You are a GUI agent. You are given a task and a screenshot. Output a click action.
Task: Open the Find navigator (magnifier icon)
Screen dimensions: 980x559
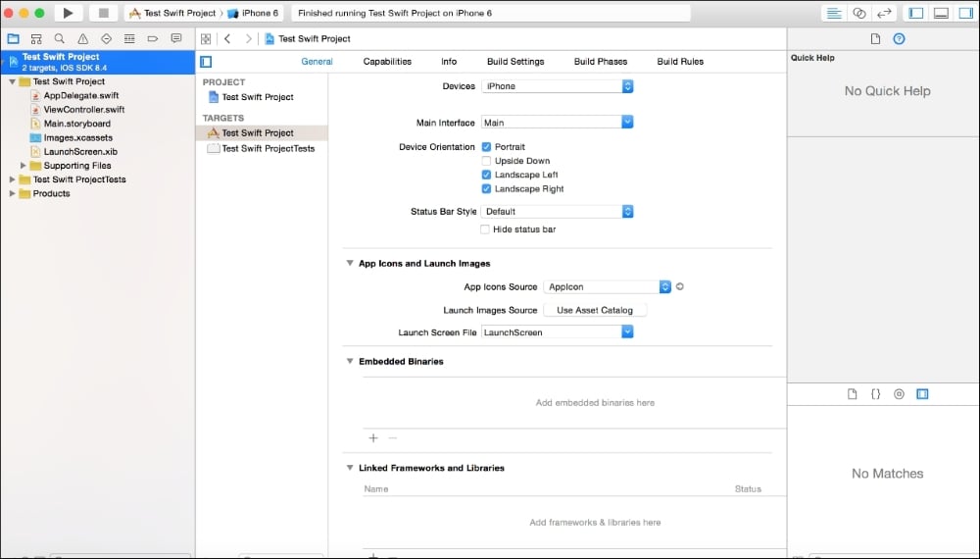point(60,38)
